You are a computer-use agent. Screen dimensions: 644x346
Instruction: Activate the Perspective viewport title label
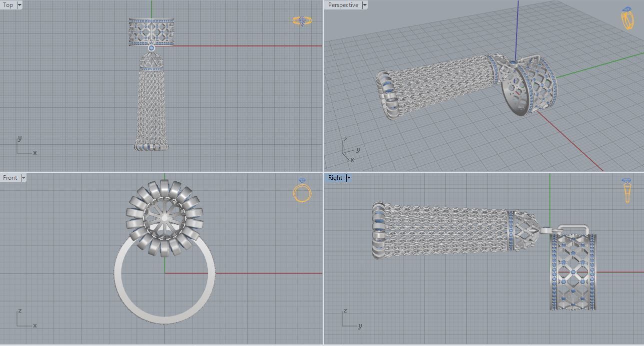tap(343, 5)
